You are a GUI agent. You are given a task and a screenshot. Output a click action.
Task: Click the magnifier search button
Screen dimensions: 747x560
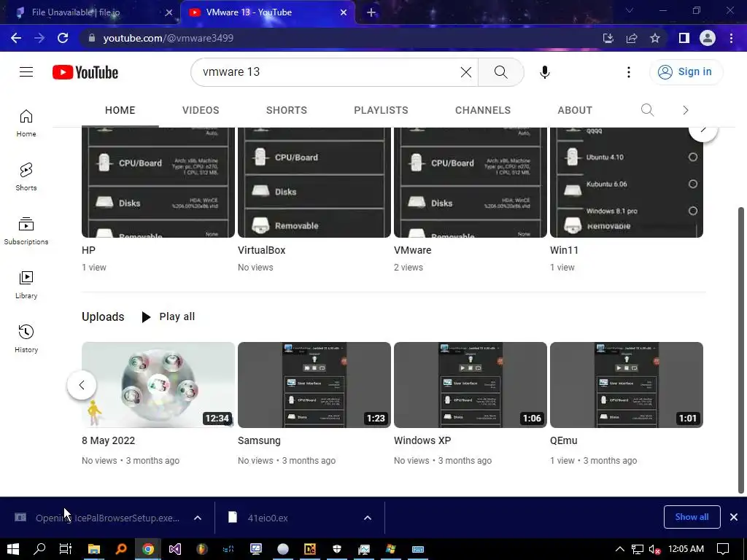point(500,72)
